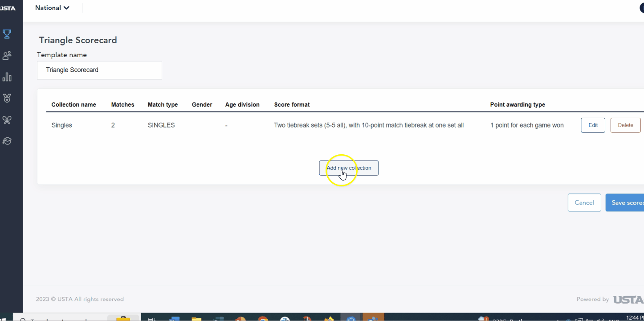Viewport: 644px width, 321px height.
Task: Click the "Template name" label
Action: [x=62, y=55]
